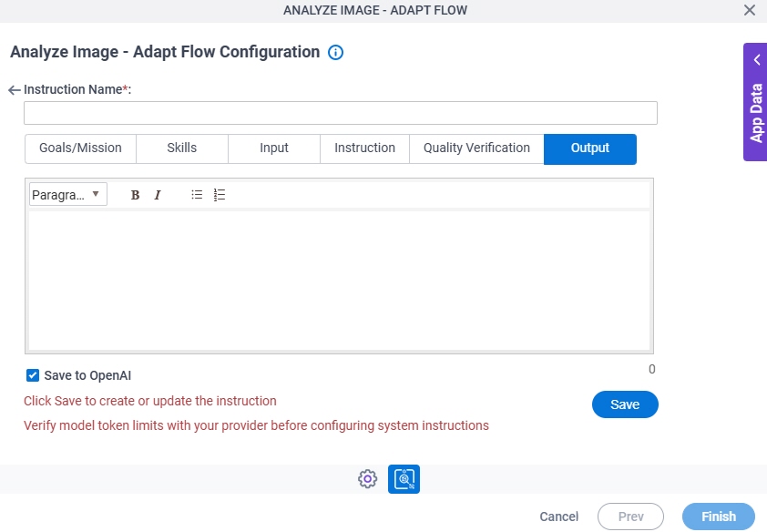
Task: Open the Paragraph style dropdown
Action: pos(68,195)
